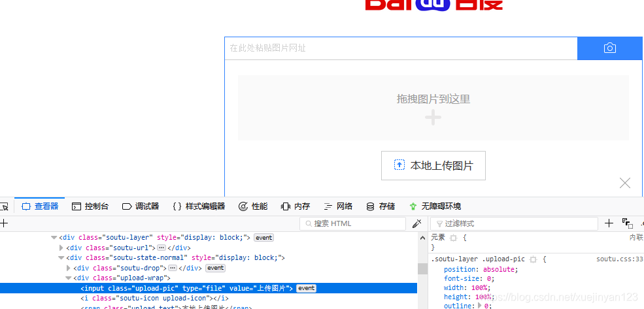Click the ellipsis badge in soutu-drop div
644x309 pixels.
pos(173,268)
